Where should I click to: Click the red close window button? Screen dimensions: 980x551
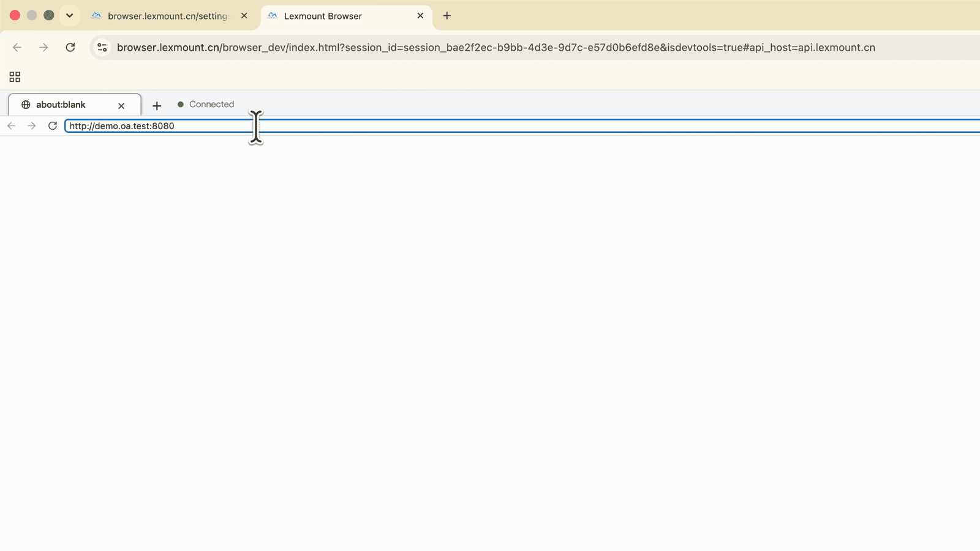pyautogui.click(x=15, y=15)
